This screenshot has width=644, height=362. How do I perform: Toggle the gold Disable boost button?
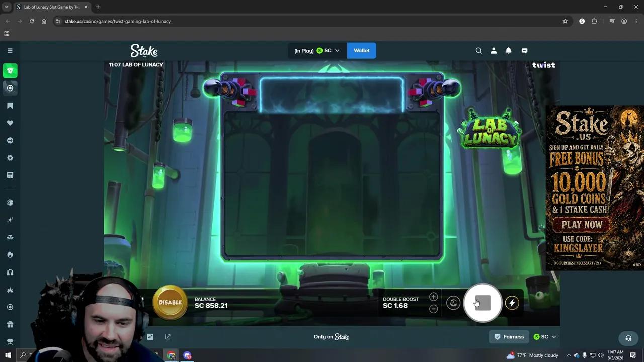[x=170, y=303]
